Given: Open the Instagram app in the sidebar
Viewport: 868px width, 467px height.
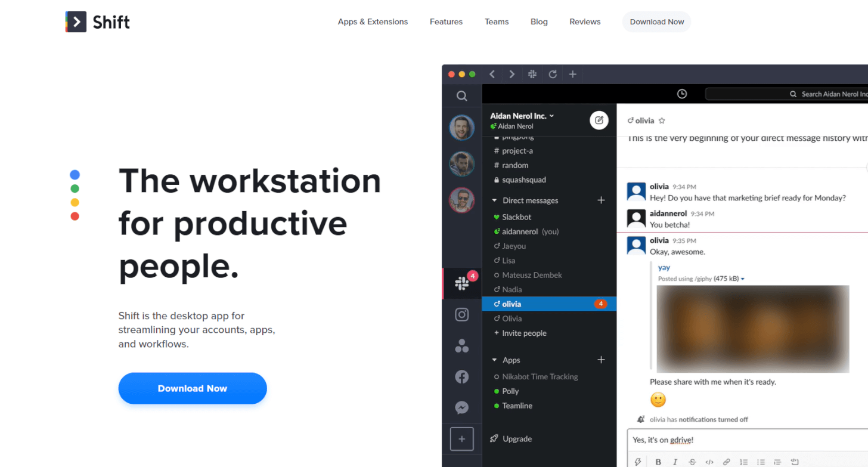Looking at the screenshot, I should [462, 314].
